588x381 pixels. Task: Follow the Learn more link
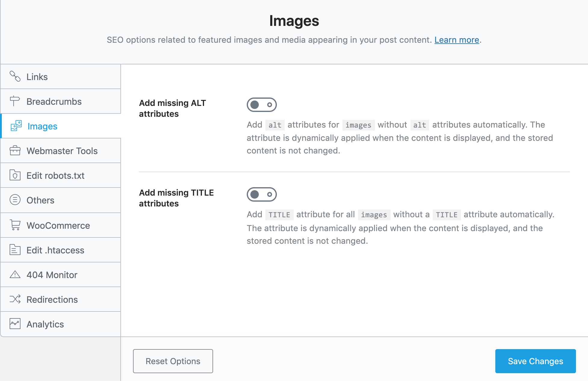pos(456,40)
